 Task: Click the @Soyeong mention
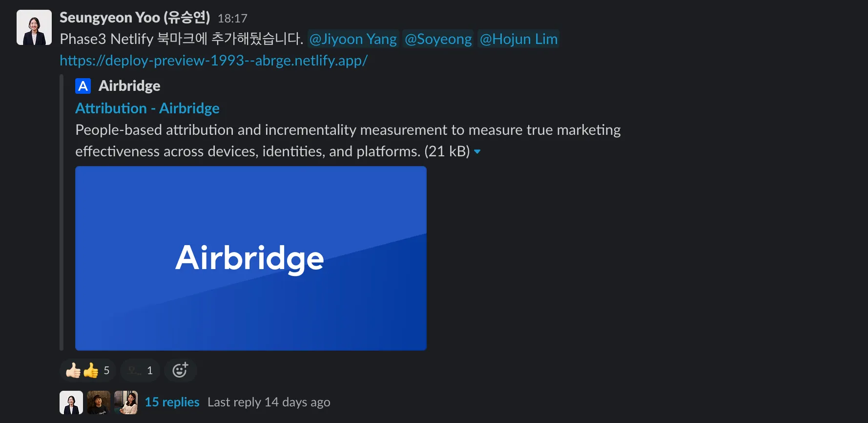point(438,39)
